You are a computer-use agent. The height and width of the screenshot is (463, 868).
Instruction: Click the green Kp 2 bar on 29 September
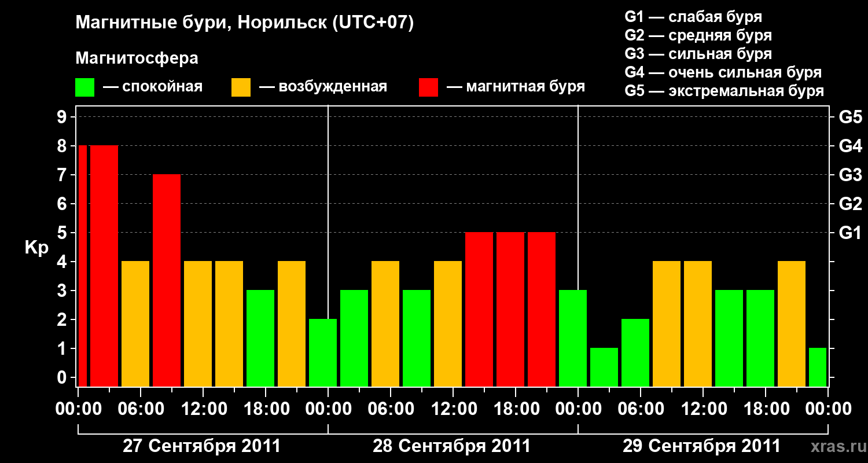tap(635, 353)
